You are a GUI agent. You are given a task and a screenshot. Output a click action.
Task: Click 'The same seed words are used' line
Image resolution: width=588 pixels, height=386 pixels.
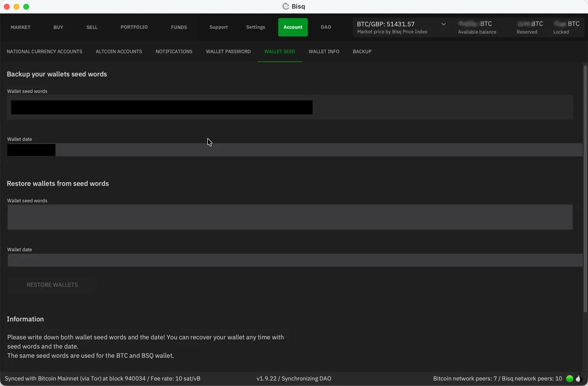tap(91, 356)
